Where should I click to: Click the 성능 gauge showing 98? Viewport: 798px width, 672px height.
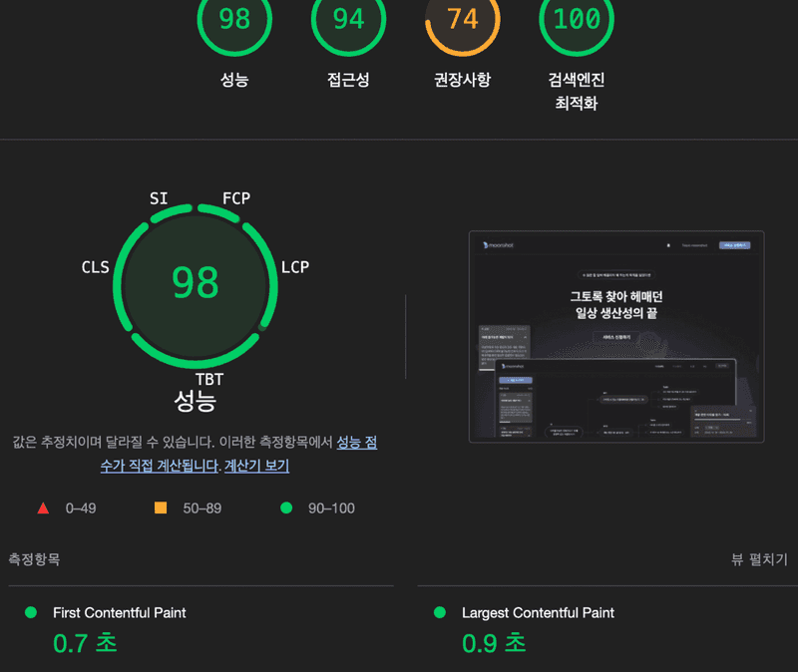(234, 20)
